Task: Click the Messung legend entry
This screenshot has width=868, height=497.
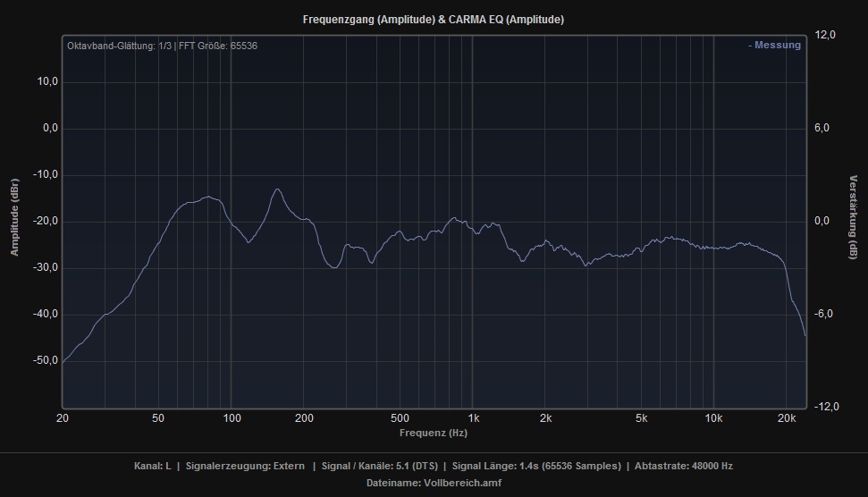Action: [774, 46]
